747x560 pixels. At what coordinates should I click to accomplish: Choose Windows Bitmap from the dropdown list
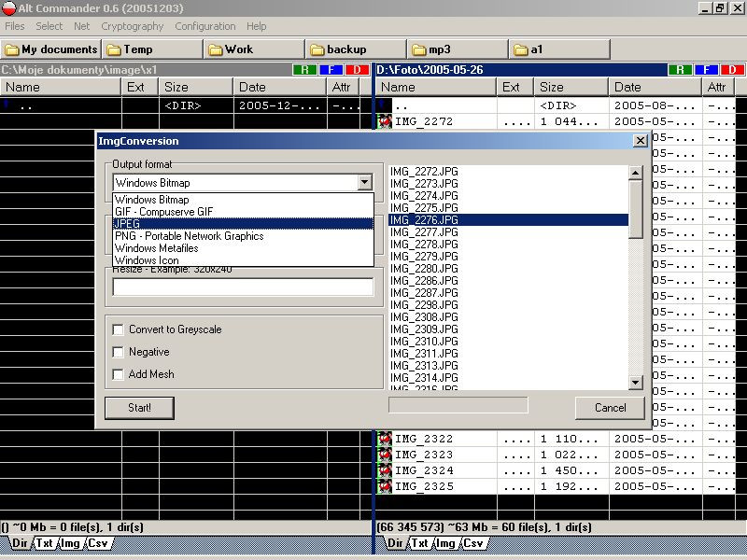[243, 200]
